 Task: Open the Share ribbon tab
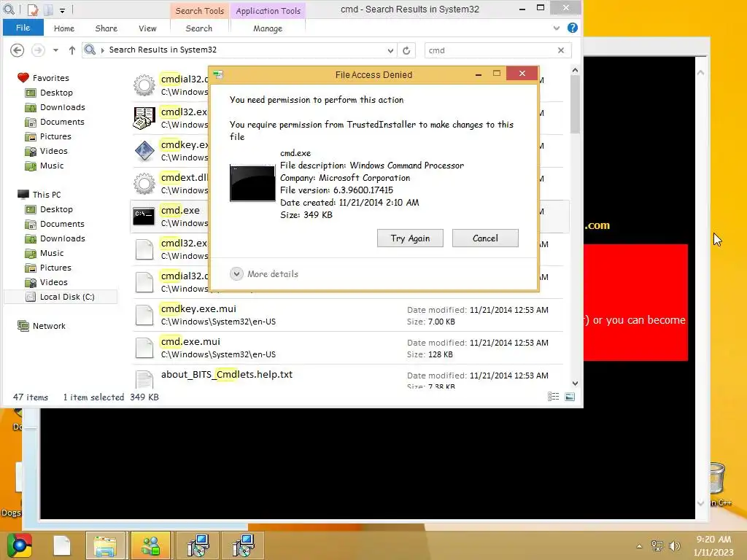107,28
